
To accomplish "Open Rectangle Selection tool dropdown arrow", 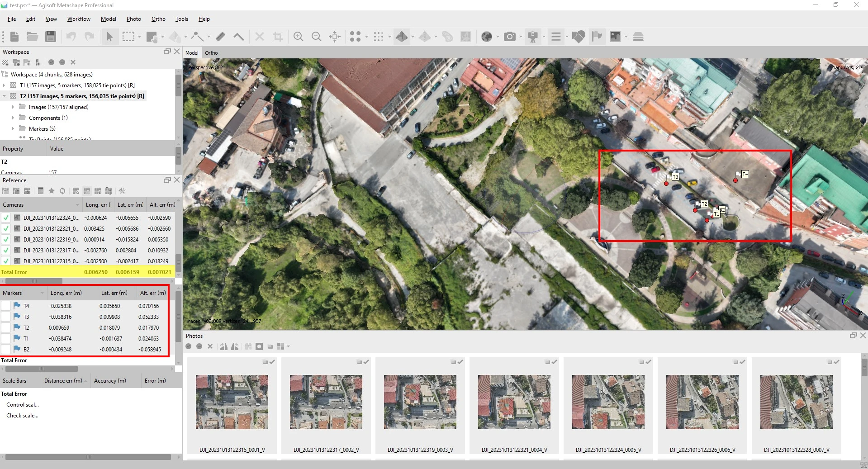I will (140, 37).
